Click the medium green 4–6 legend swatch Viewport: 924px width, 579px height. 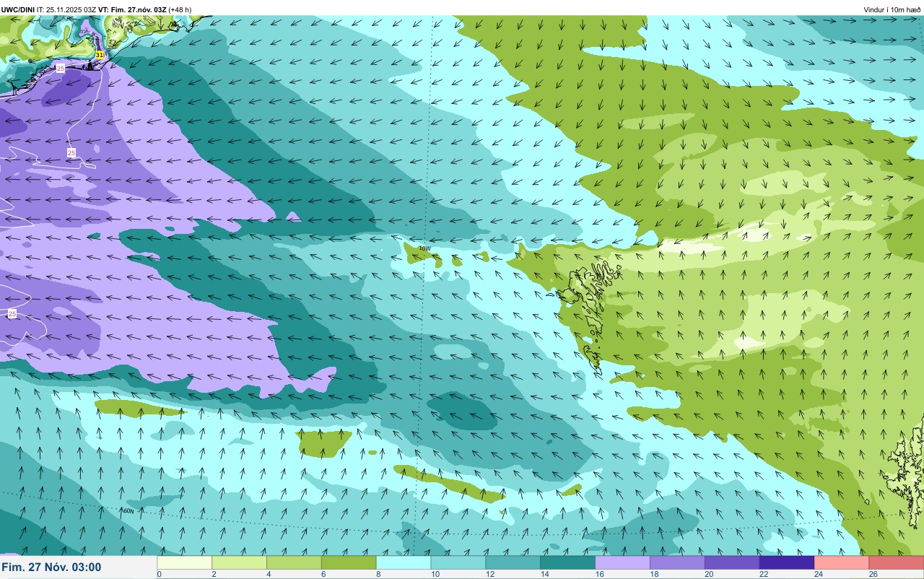pyautogui.click(x=295, y=562)
